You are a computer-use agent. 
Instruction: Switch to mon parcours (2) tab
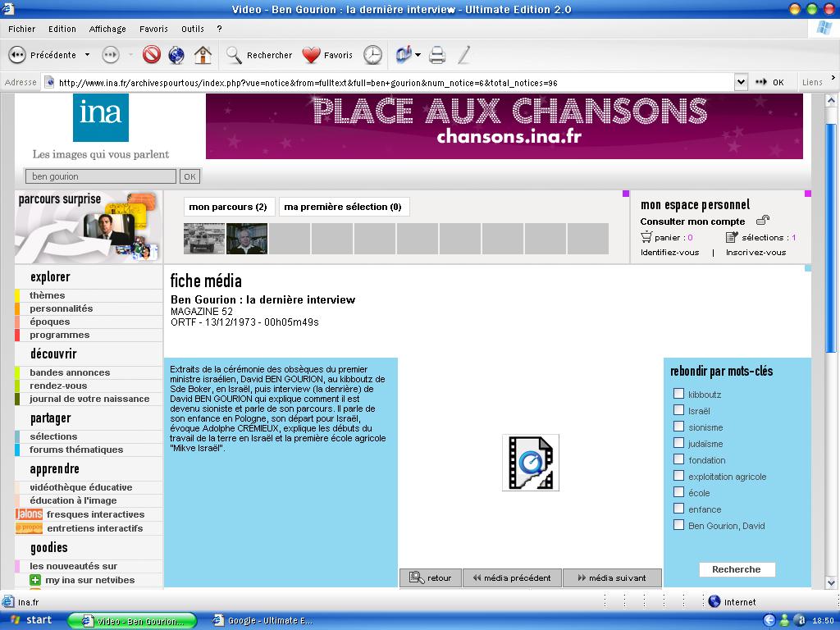(228, 207)
